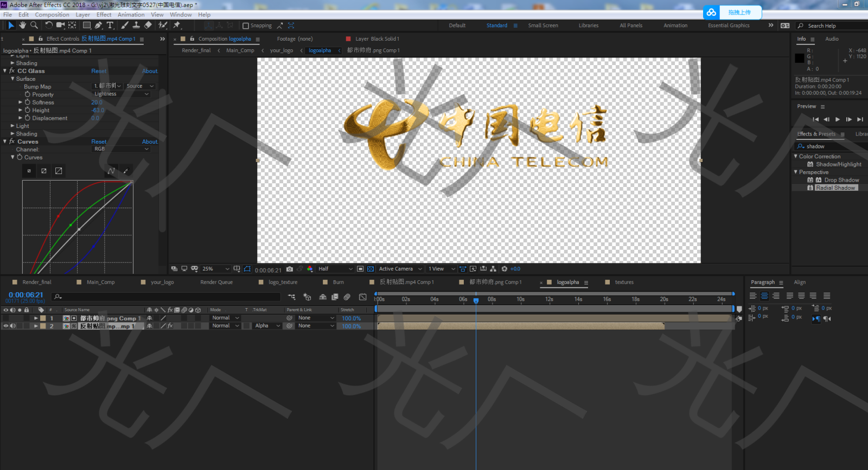Open the Curves Channel RGB dropdown

coord(121,149)
